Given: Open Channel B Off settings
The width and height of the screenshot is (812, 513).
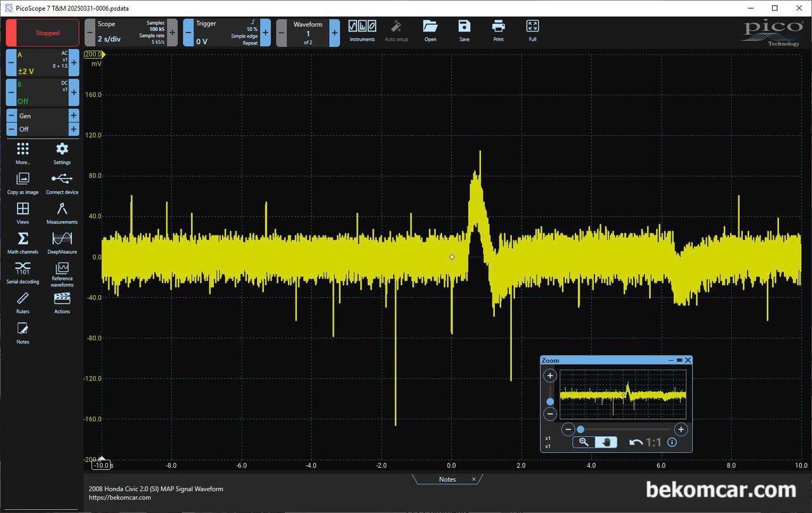Looking at the screenshot, I should (43, 92).
